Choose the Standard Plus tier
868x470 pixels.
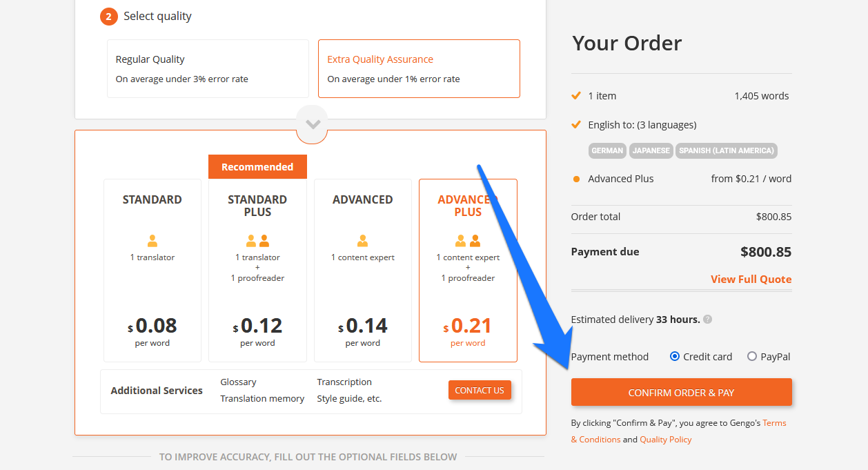tap(257, 271)
